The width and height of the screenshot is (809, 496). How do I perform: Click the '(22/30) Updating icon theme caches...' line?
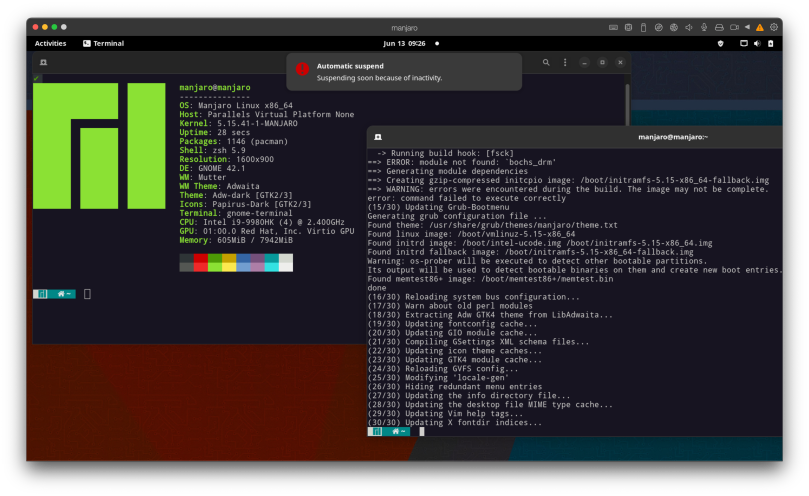[x=455, y=351]
